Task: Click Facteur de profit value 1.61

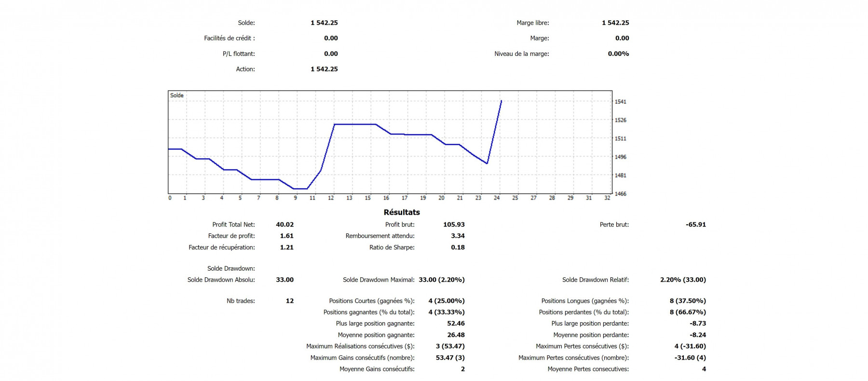Action: [286, 236]
